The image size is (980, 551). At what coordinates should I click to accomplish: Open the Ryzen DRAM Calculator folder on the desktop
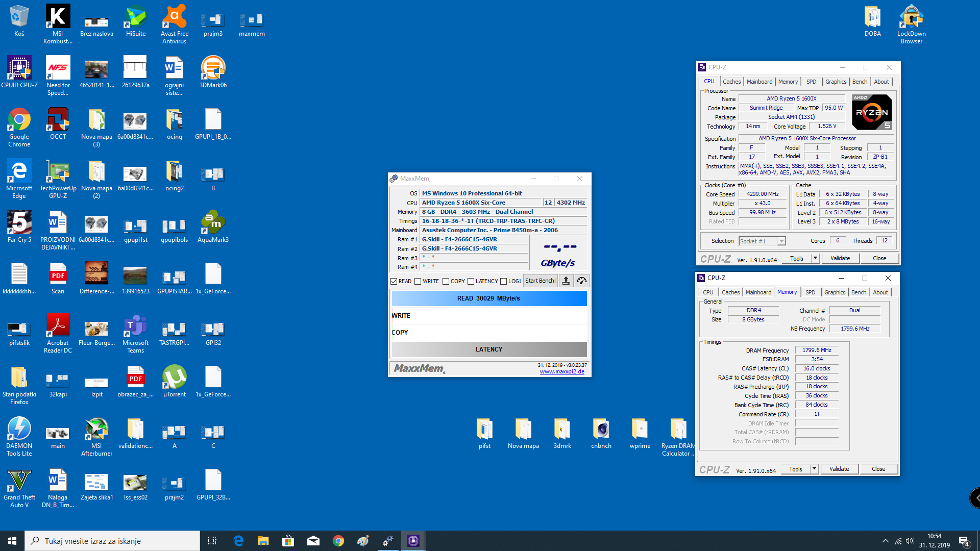pyautogui.click(x=678, y=436)
